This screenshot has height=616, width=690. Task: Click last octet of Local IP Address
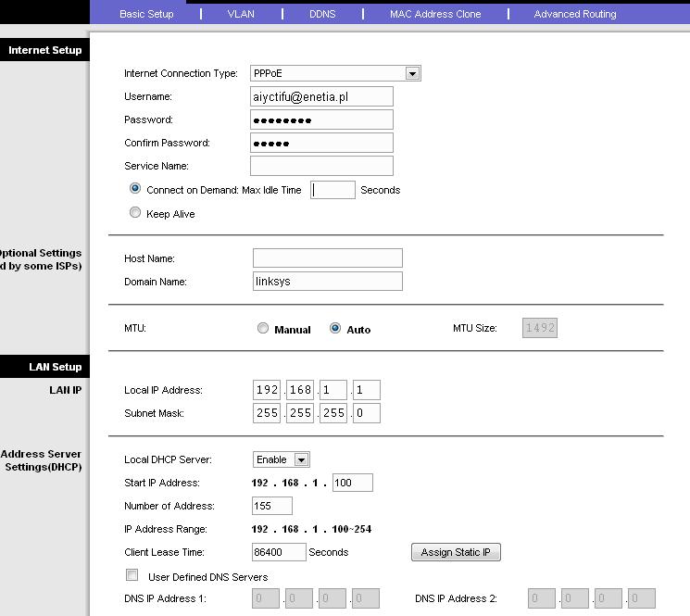point(367,390)
